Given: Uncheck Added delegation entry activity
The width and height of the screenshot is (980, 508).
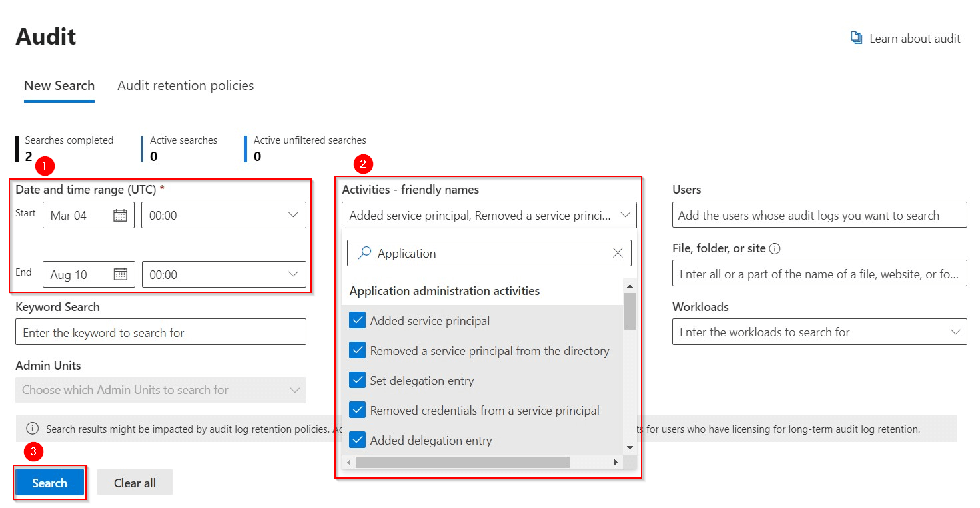Looking at the screenshot, I should coord(357,440).
